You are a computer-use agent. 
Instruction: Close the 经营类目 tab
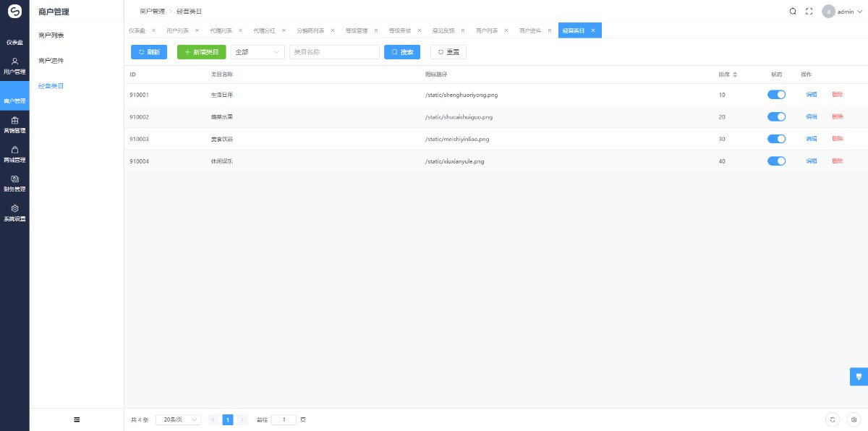click(x=593, y=30)
